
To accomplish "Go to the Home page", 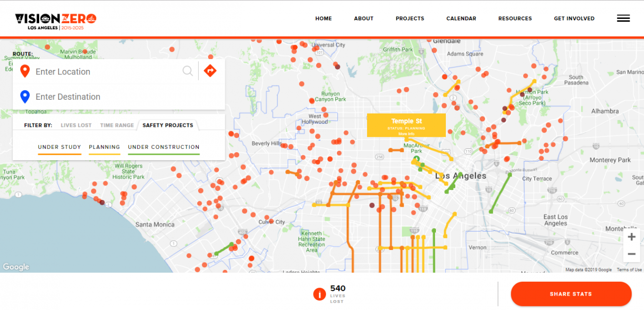I will pos(323,18).
